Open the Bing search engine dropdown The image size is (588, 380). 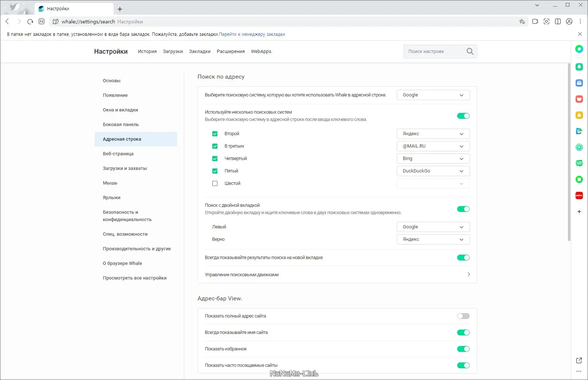click(x=433, y=159)
